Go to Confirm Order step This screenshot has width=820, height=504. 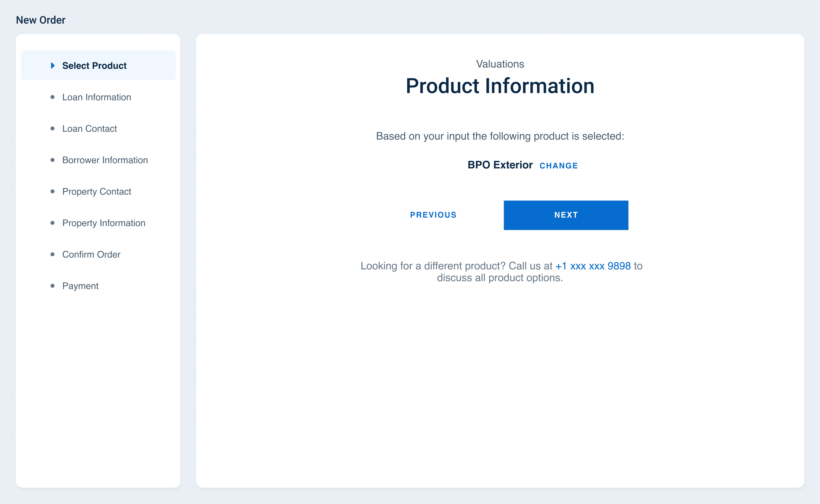91,254
